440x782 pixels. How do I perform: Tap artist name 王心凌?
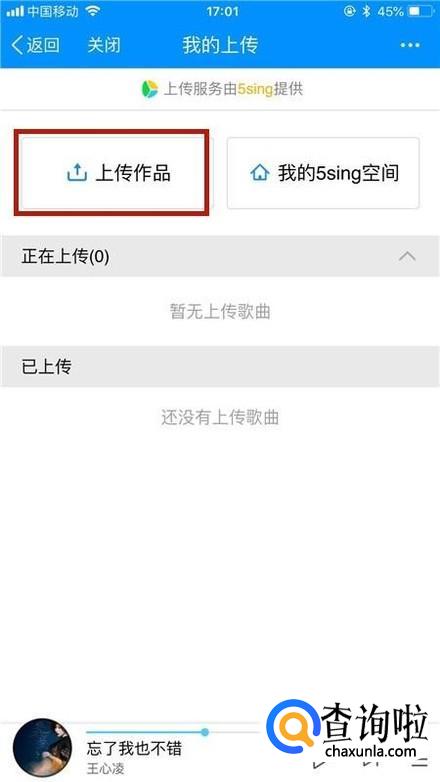tap(105, 768)
